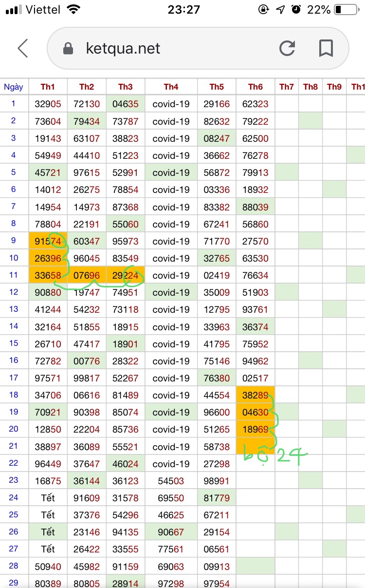Tap the location arrow status icon
The height and width of the screenshot is (588, 365).
pyautogui.click(x=280, y=10)
